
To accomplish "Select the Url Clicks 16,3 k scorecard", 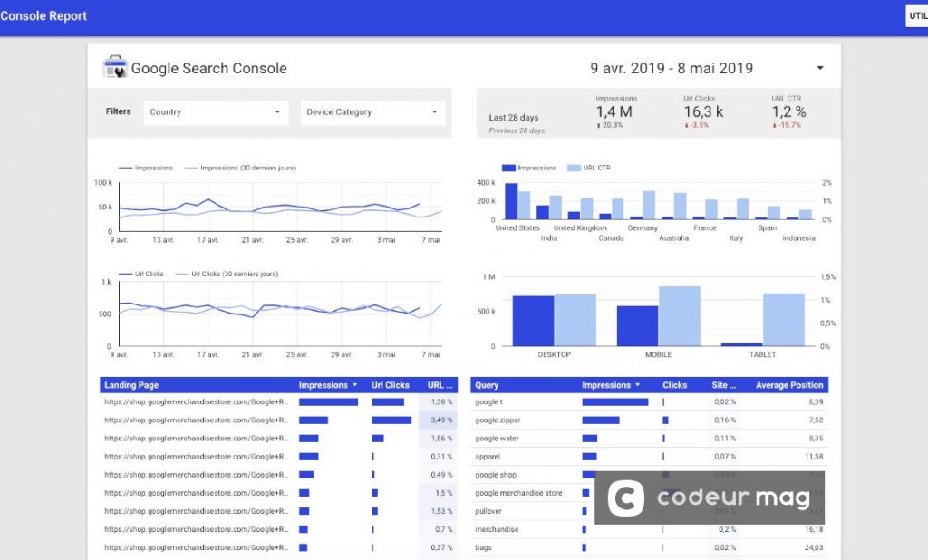I will pyautogui.click(x=702, y=111).
